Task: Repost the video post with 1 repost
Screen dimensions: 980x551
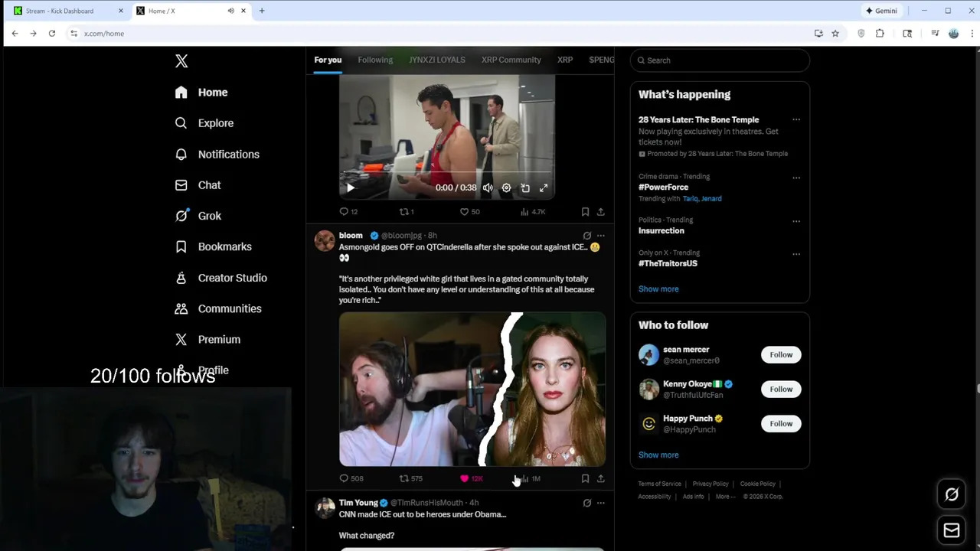Action: [407, 212]
